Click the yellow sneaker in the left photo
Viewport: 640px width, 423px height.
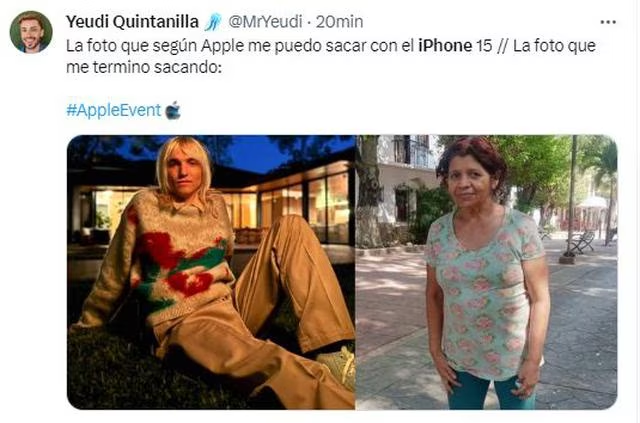click(x=339, y=367)
